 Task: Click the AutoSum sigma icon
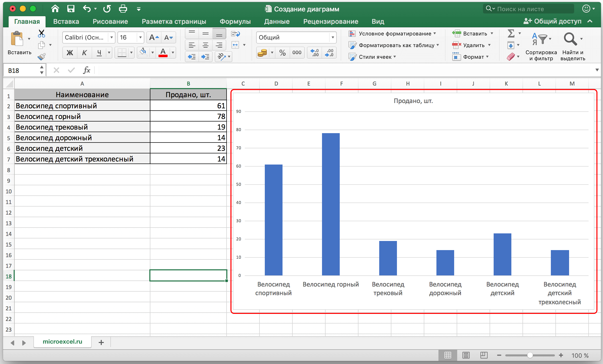click(x=511, y=33)
